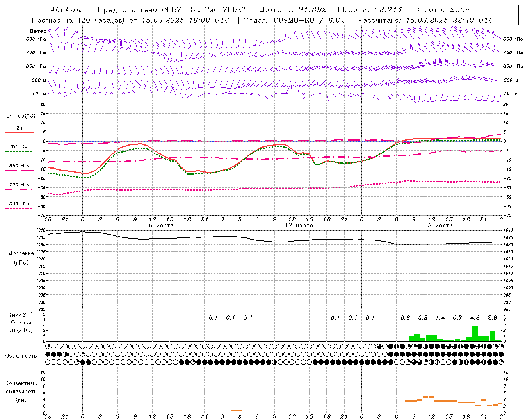The image size is (525, 420).
Task: Click the "0.9" precipitation value
Action: (405, 317)
